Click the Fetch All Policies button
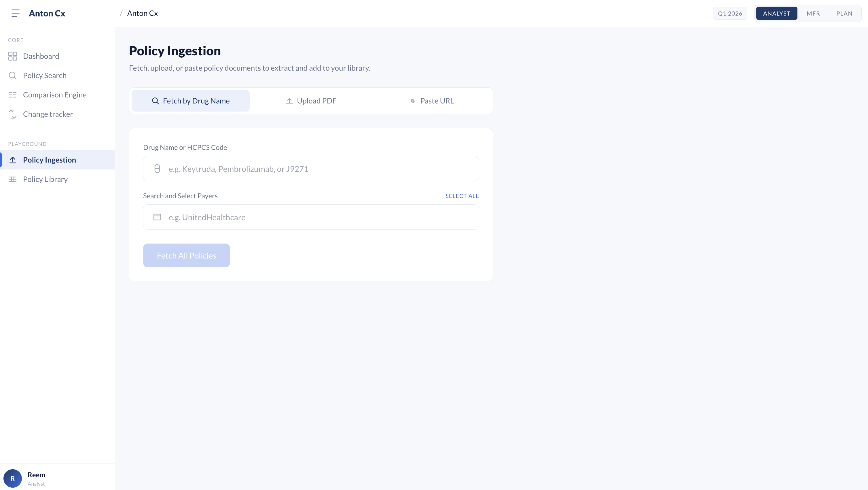Viewport: 868px width, 490px height. coord(186,256)
